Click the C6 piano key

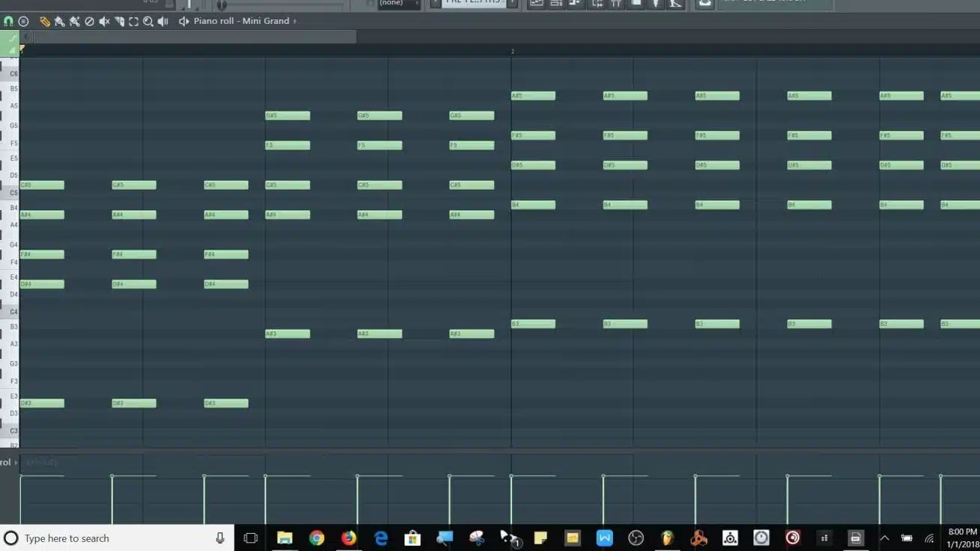point(10,73)
